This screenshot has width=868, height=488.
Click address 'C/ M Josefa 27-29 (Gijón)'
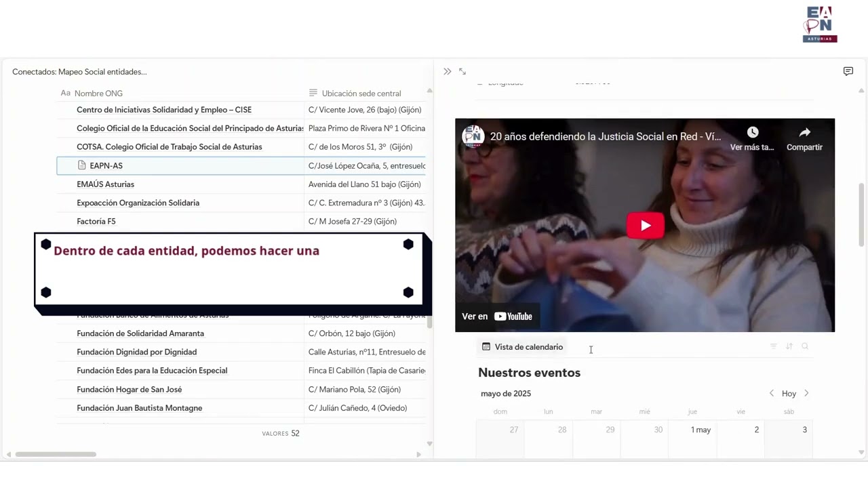[x=353, y=222]
